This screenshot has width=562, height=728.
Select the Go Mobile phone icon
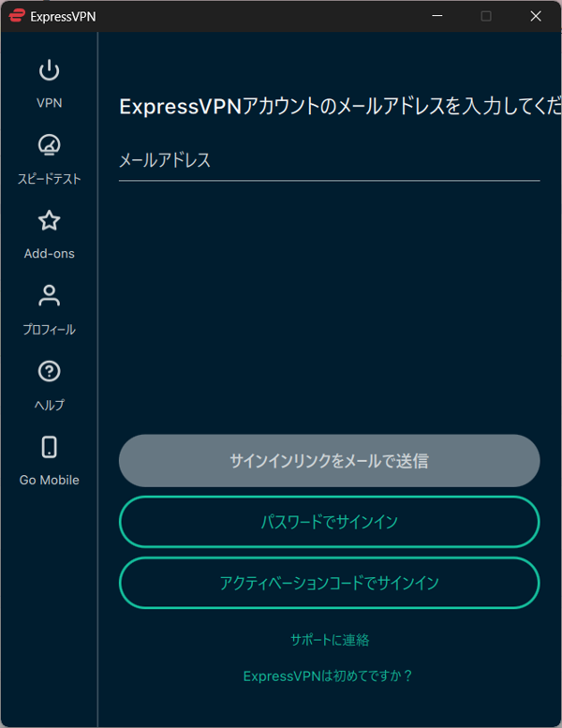click(x=50, y=447)
